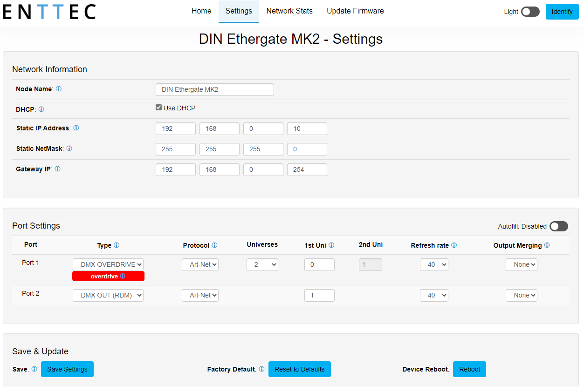This screenshot has width=584, height=392.
Task: Click Gateway IP last octet field 254
Action: pos(307,169)
